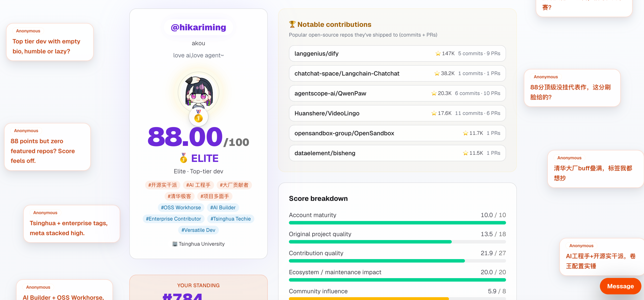Open the Huanshere/VideoLingo repo card
This screenshot has width=644, height=300.
point(397,113)
